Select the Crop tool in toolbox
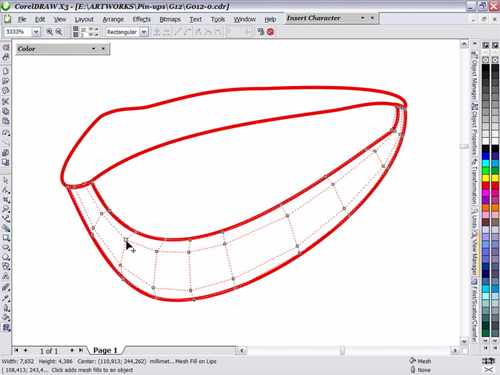The height and width of the screenshot is (375, 500). (6, 200)
